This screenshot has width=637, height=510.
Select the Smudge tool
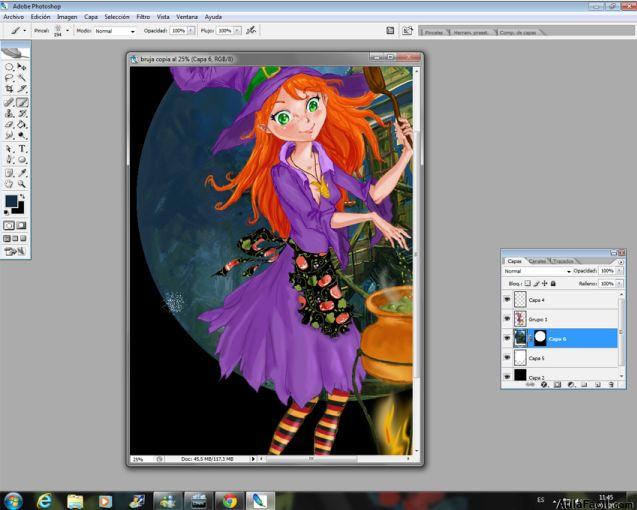coord(9,135)
